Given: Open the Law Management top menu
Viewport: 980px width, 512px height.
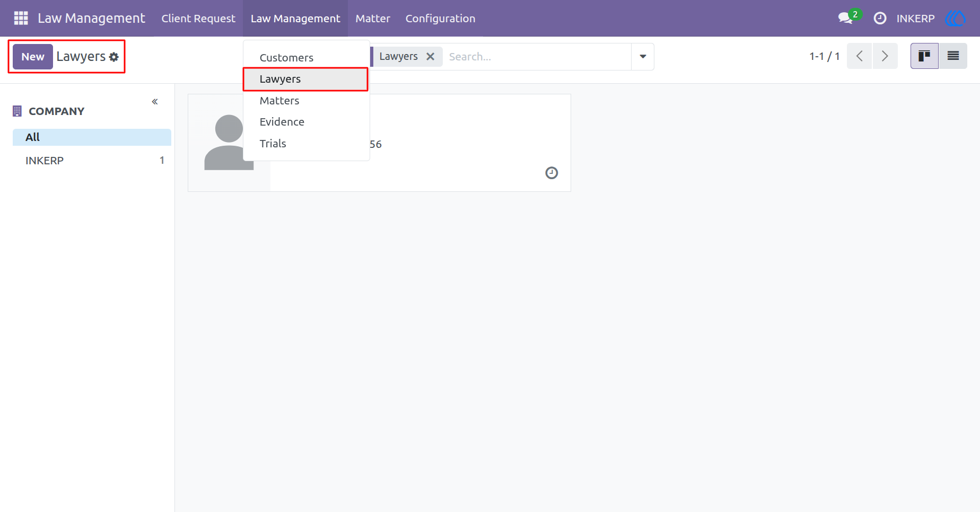Looking at the screenshot, I should pyautogui.click(x=295, y=18).
